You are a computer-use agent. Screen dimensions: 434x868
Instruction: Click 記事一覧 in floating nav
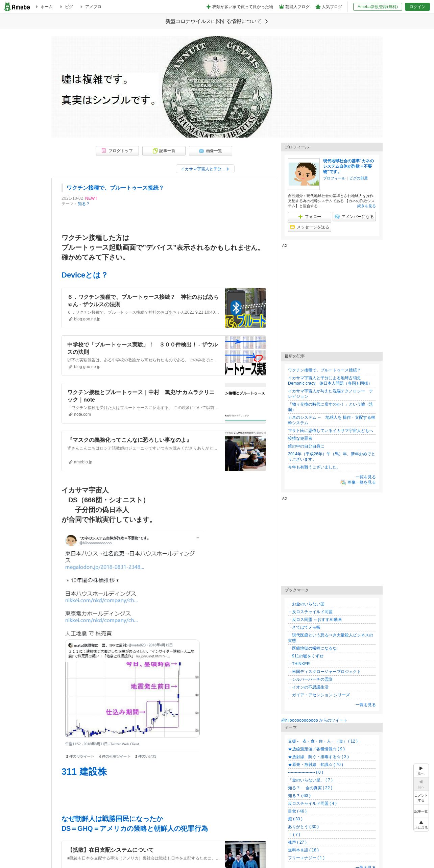[x=421, y=811]
